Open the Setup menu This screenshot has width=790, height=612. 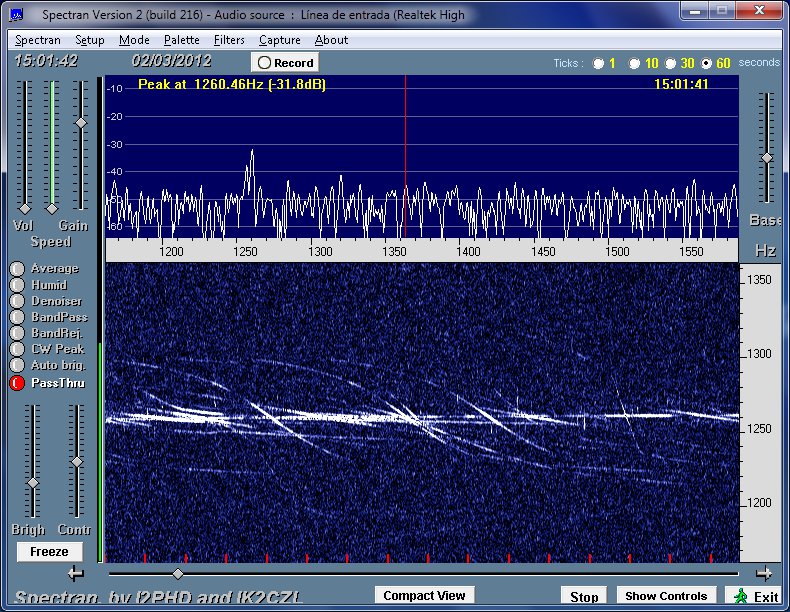pos(90,40)
